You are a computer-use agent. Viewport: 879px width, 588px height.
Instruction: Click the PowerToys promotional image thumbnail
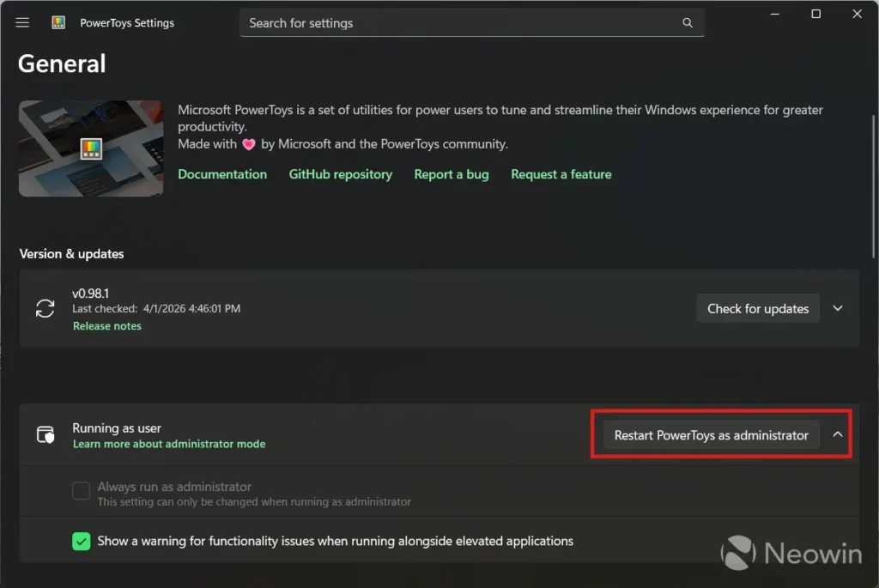(x=90, y=148)
